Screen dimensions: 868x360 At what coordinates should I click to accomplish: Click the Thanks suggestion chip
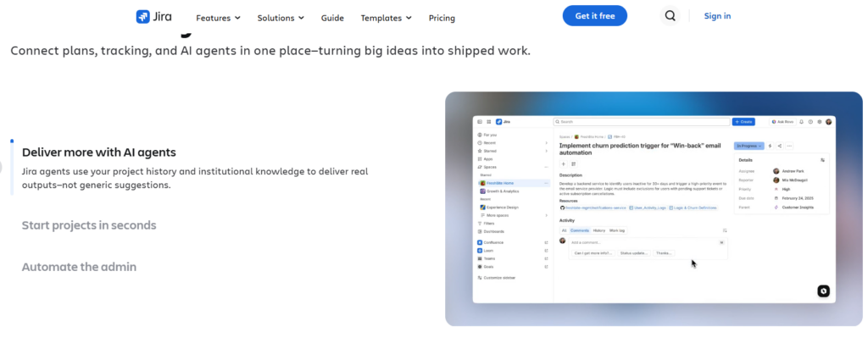pyautogui.click(x=663, y=253)
